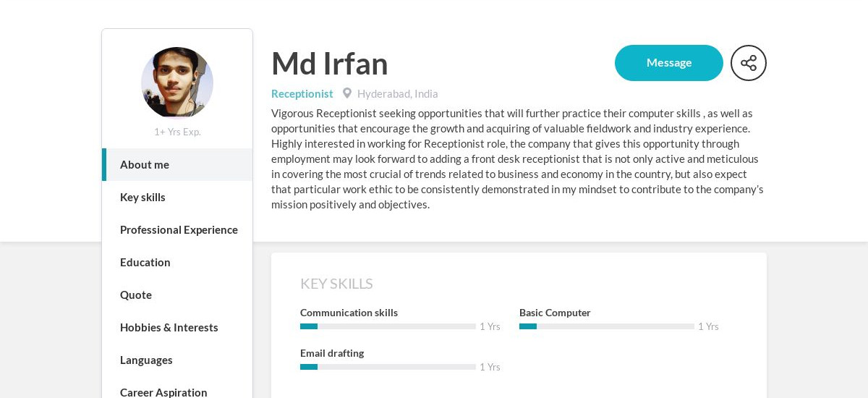Click the Communication skills progress bar

pos(388,326)
